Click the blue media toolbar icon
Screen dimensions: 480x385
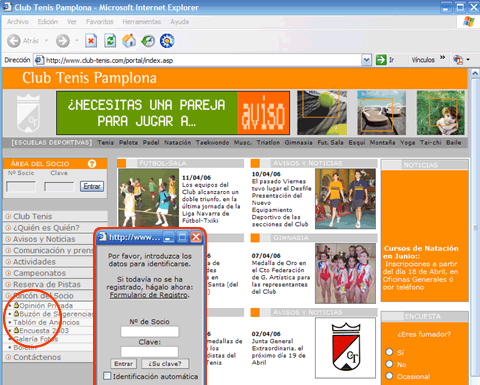(167, 41)
